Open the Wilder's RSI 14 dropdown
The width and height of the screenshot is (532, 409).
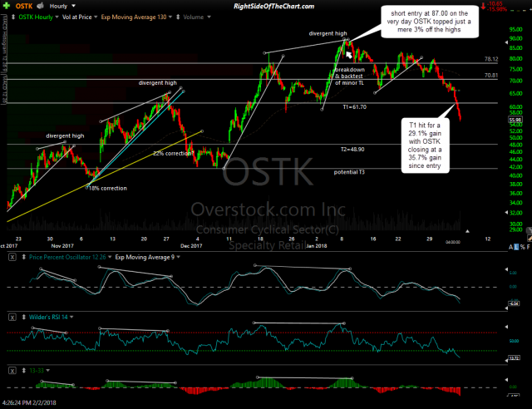[71, 318]
